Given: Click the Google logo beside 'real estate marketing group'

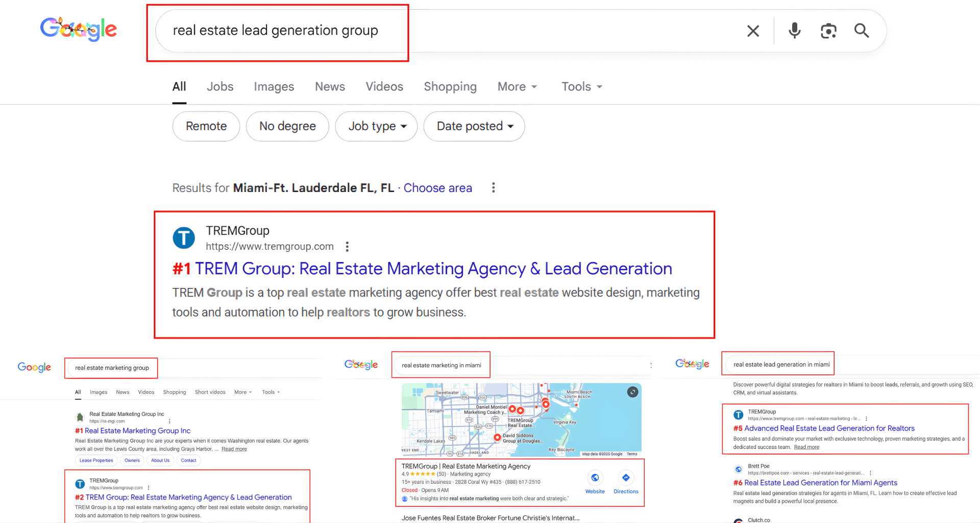Looking at the screenshot, I should [34, 367].
